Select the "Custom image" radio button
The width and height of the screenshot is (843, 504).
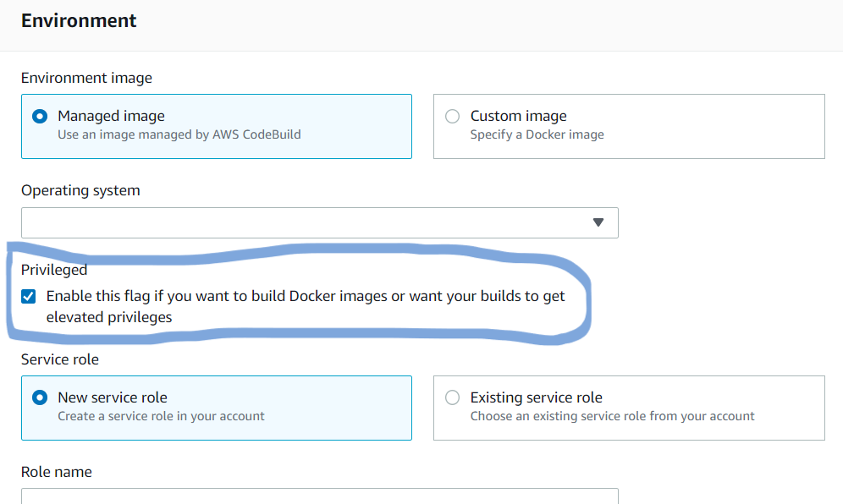pyautogui.click(x=452, y=116)
